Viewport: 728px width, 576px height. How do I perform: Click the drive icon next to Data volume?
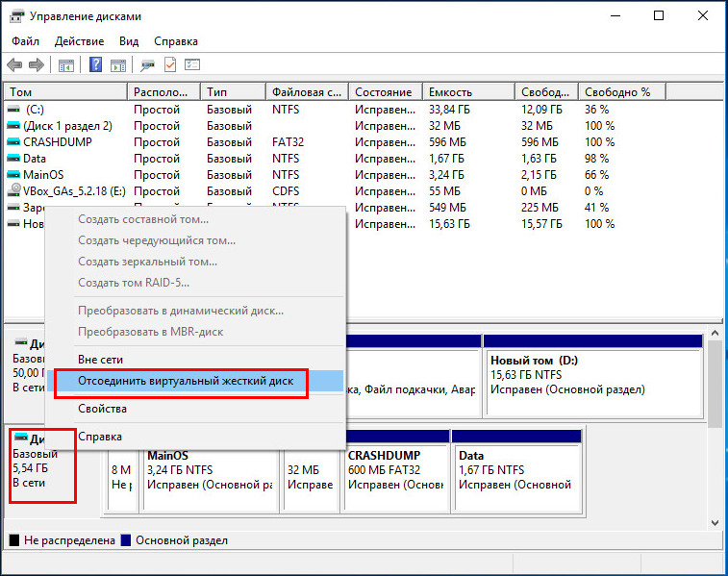pyautogui.click(x=13, y=159)
